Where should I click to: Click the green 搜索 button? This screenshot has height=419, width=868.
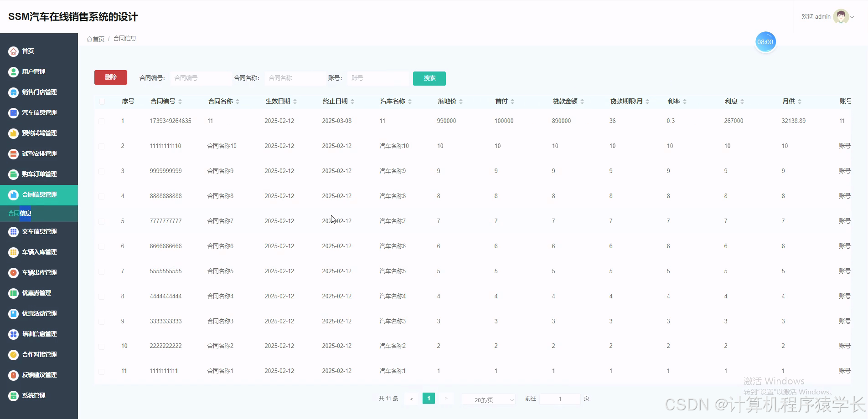point(429,78)
